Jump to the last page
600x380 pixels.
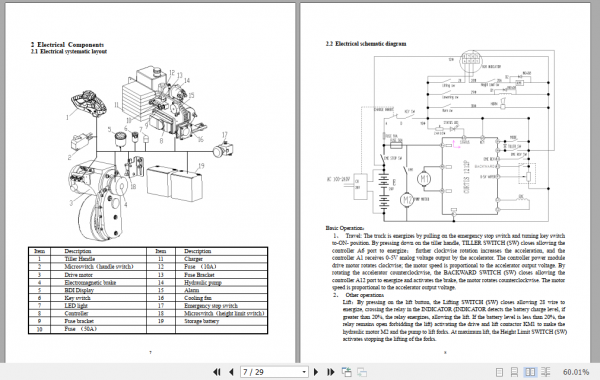[x=331, y=372]
